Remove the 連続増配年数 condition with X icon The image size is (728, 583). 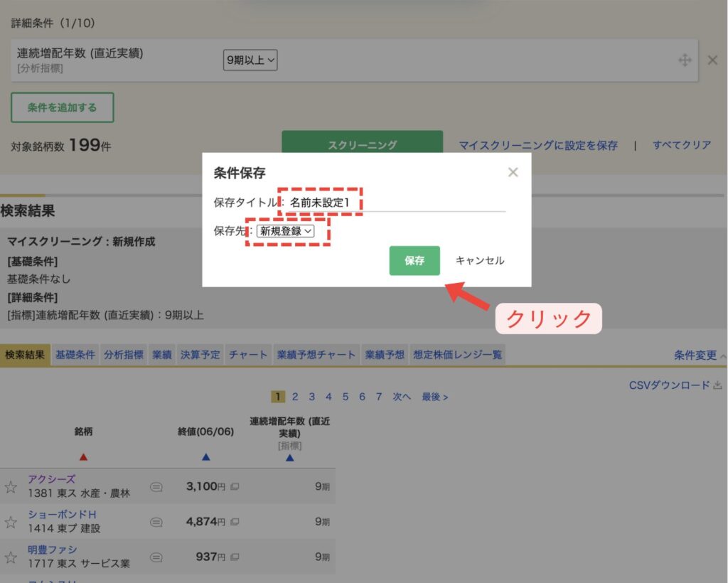(712, 60)
